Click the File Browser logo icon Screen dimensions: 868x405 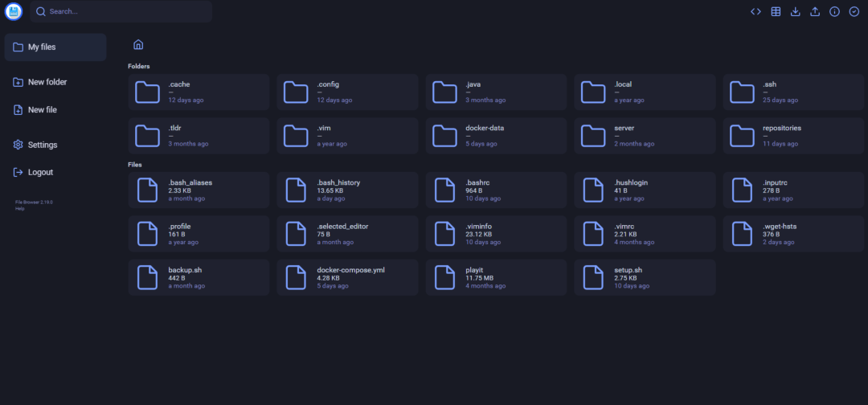(x=14, y=11)
